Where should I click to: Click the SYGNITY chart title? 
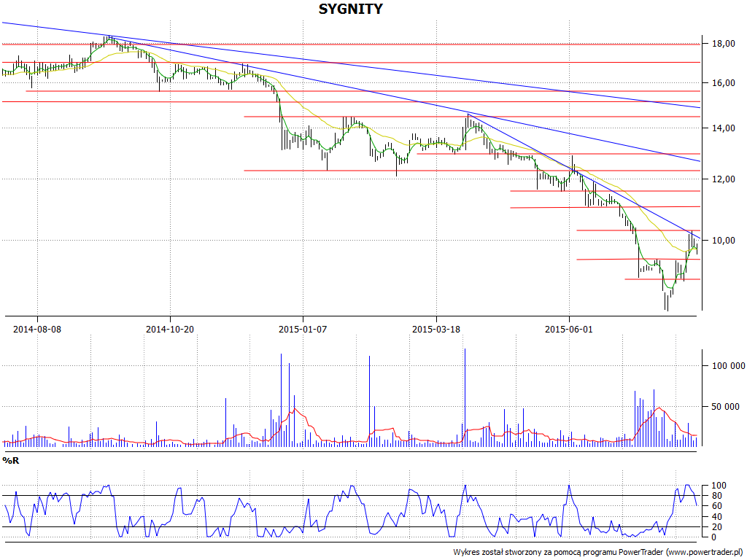(350, 9)
